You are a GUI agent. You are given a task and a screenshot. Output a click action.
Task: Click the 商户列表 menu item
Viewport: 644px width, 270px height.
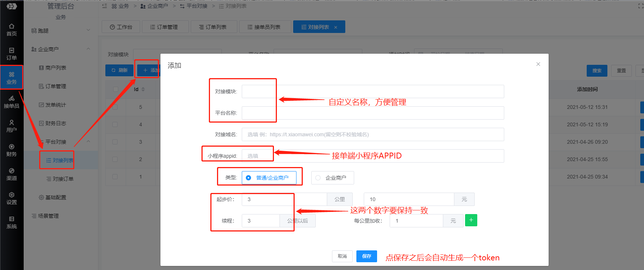point(56,68)
